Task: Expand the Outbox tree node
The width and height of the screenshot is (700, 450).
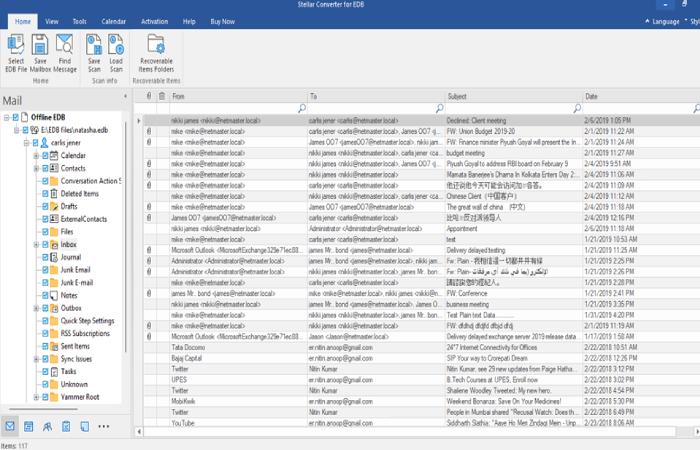Action: point(36,308)
